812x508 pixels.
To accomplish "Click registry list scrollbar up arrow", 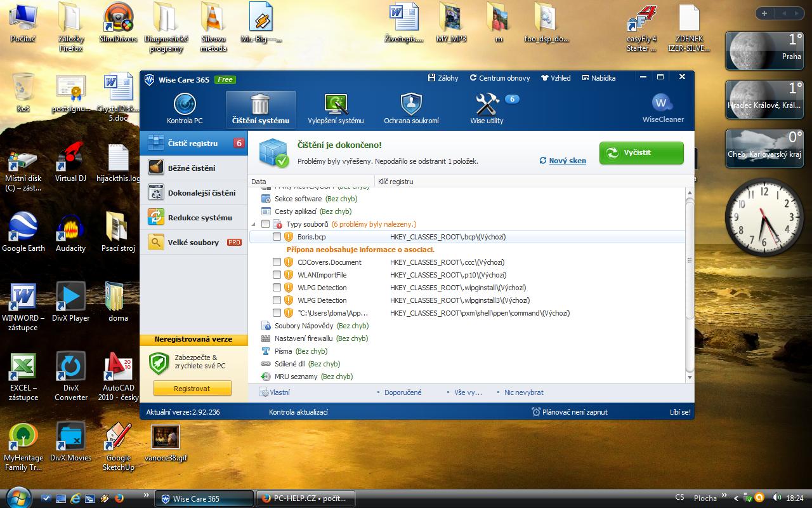I will point(690,192).
